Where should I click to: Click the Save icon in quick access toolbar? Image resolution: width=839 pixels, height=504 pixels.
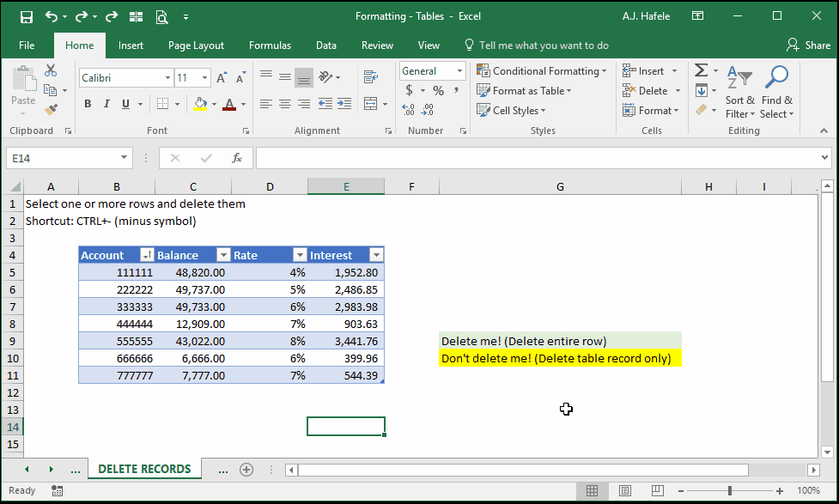(27, 16)
